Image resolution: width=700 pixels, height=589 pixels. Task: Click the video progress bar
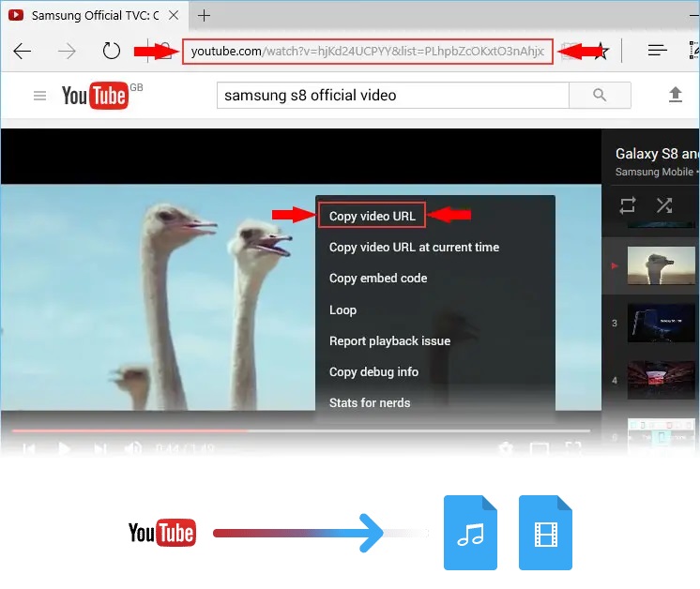pyautogui.click(x=301, y=431)
